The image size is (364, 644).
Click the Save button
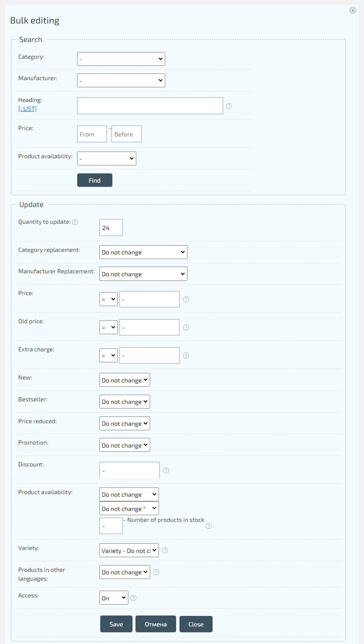pos(116,624)
